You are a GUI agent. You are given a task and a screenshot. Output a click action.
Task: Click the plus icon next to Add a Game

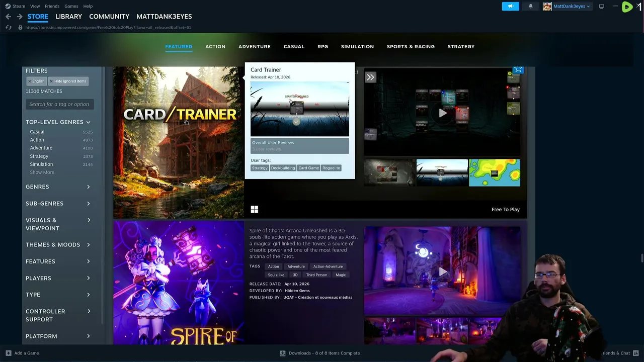coord(9,353)
